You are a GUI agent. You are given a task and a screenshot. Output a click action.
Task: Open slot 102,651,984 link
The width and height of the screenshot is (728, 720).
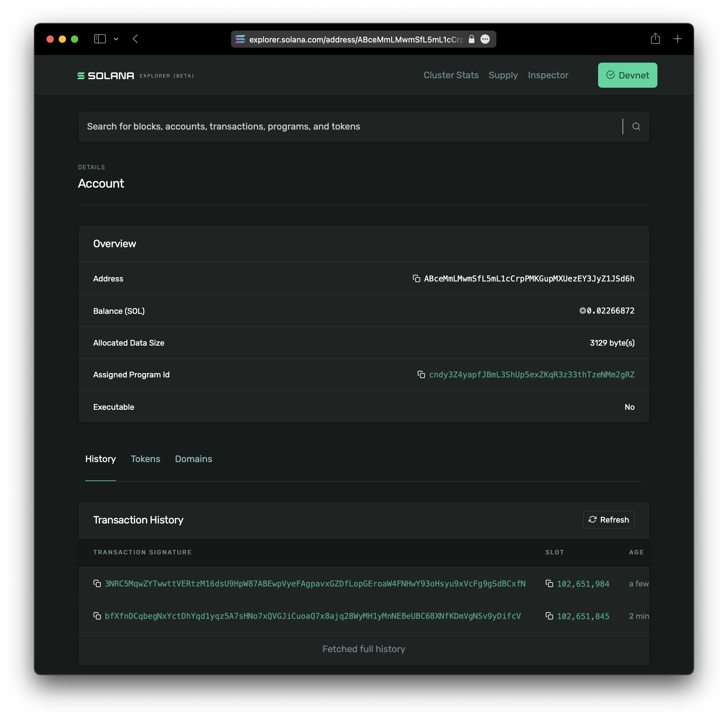583,584
